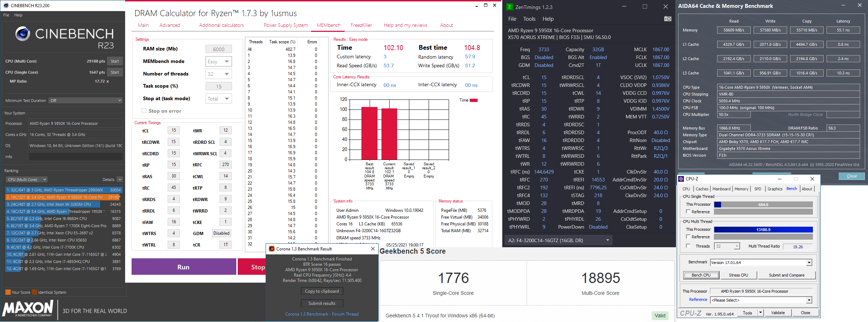
Task: Open CPU-Z Benchmark version dropdown
Action: pyautogui.click(x=761, y=263)
